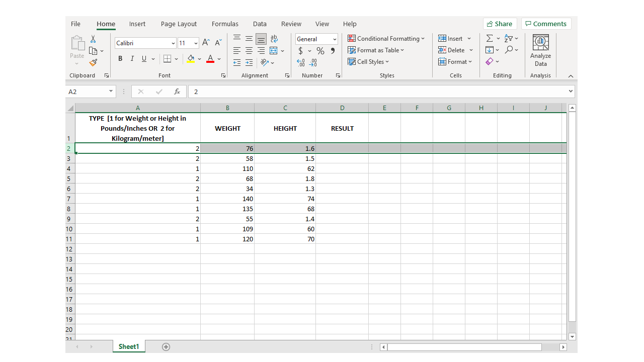Click the Percent Style icon
The image size is (644, 362).
coord(320,51)
